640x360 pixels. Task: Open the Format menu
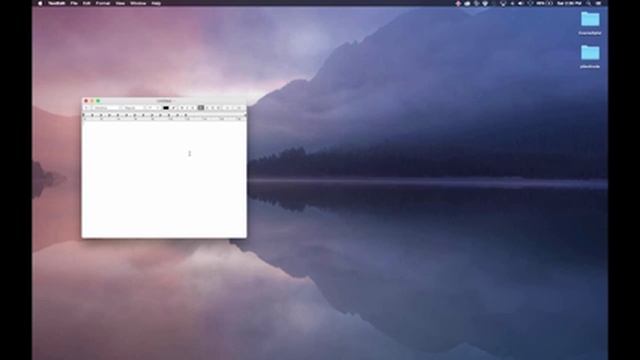pos(103,3)
